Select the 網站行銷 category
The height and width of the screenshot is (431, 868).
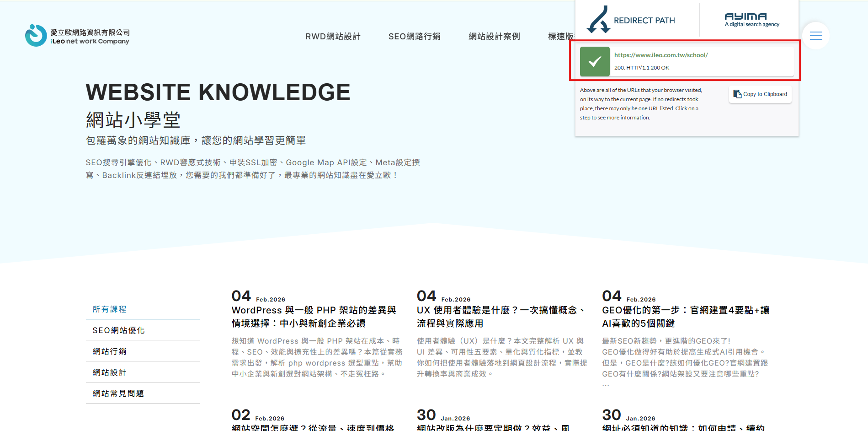click(x=110, y=351)
